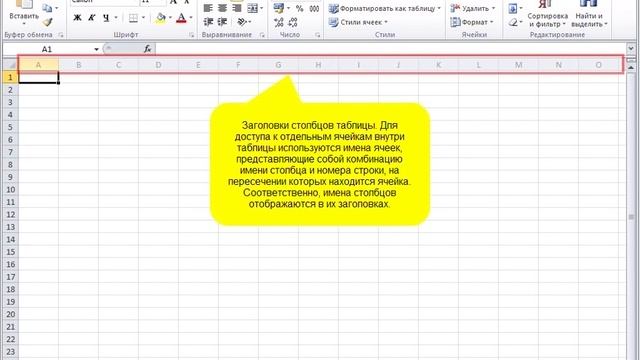Click the vertical scrollbar thumb
640x360 pixels.
[631, 218]
